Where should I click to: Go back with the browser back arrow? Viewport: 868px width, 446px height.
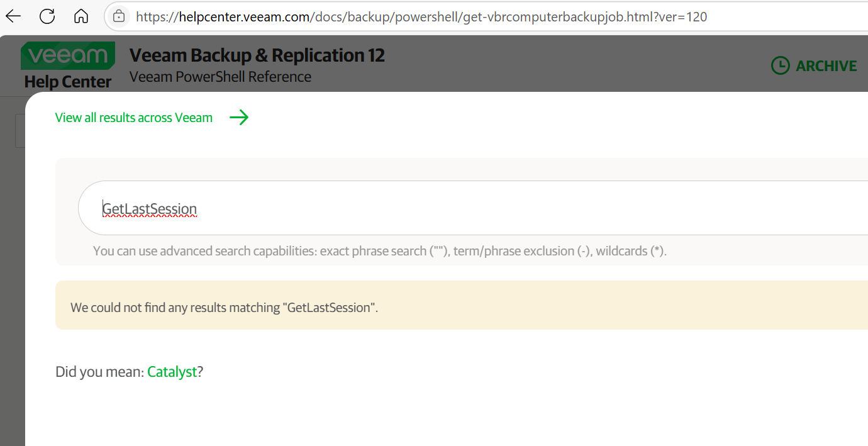point(13,16)
